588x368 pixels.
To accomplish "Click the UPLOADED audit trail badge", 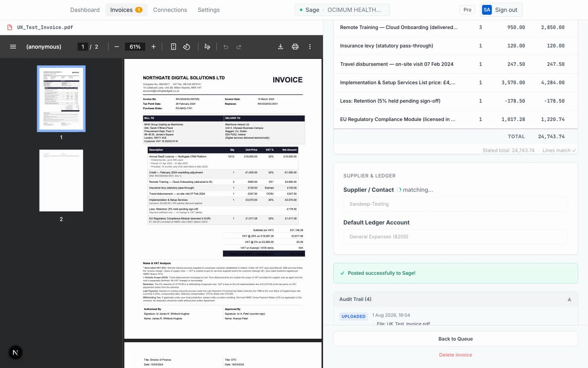I will pyautogui.click(x=354, y=316).
